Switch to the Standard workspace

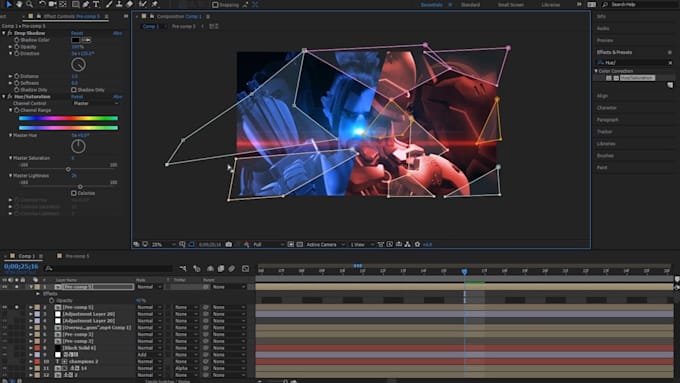(471, 5)
